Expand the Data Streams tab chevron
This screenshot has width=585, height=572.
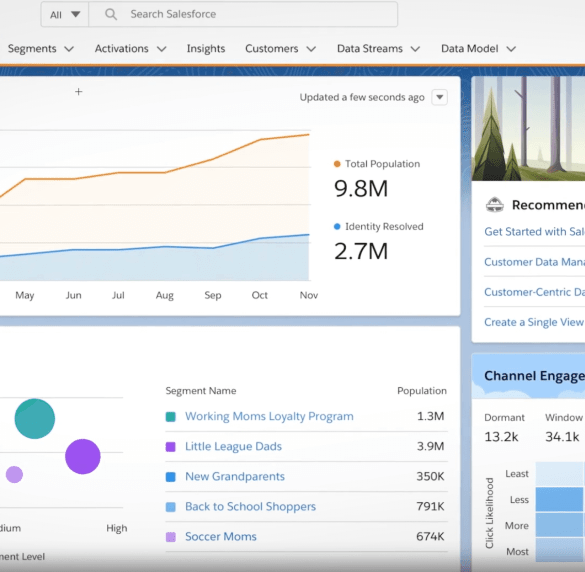[x=415, y=49]
